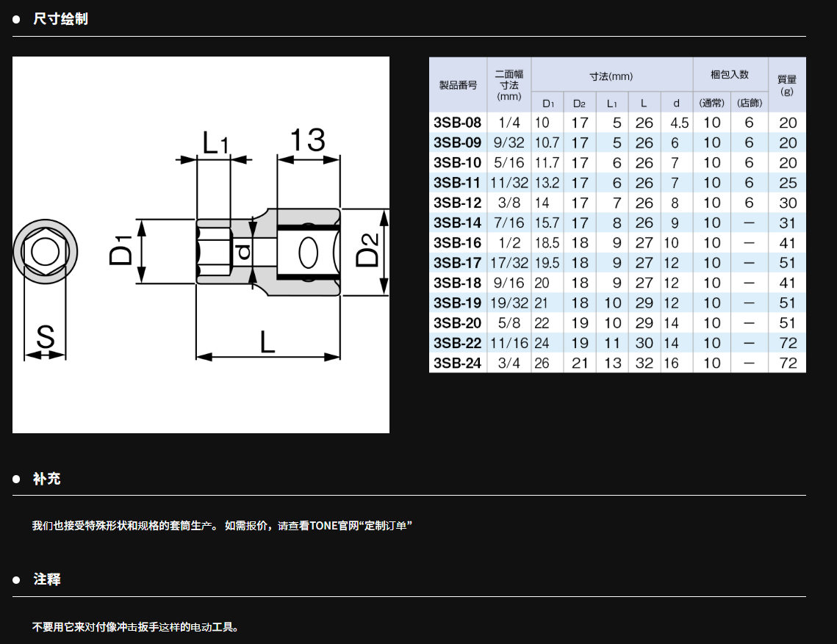The width and height of the screenshot is (837, 644).
Task: Click the large L length label in drawing
Action: (x=267, y=341)
